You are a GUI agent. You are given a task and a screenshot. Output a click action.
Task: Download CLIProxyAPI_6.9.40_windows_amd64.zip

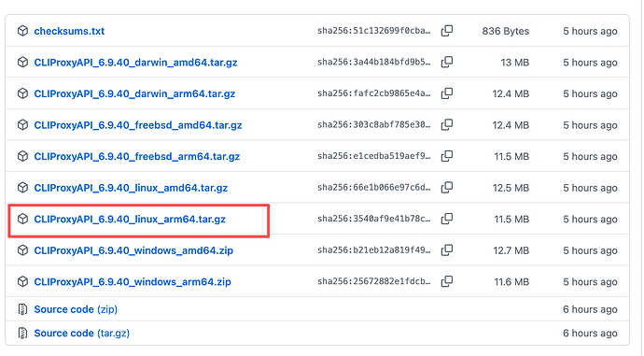133,250
